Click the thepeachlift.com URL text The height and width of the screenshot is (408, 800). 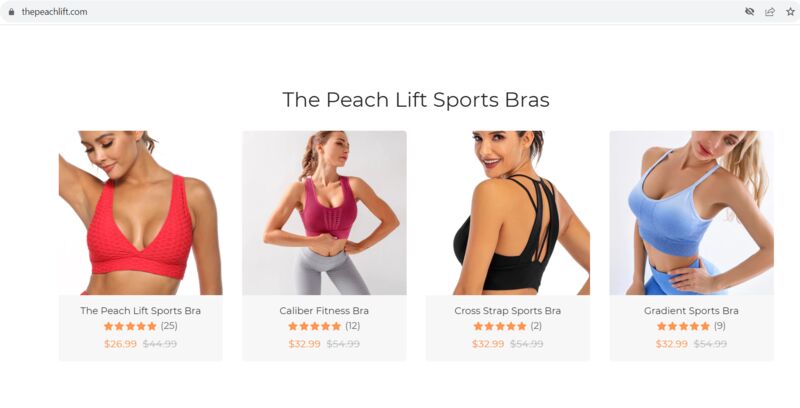pos(54,12)
